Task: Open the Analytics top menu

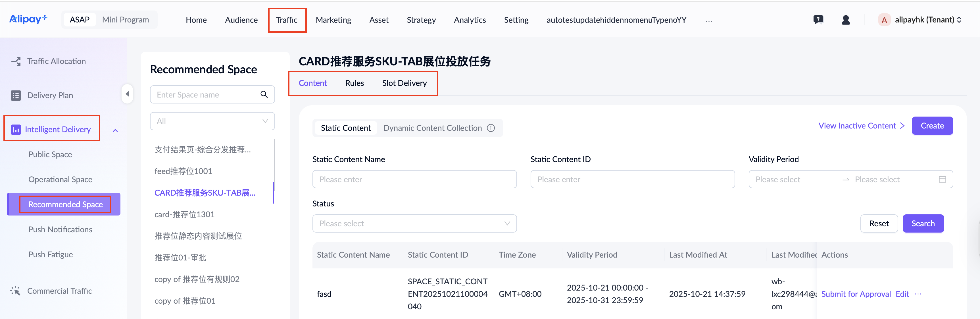Action: pos(470,20)
